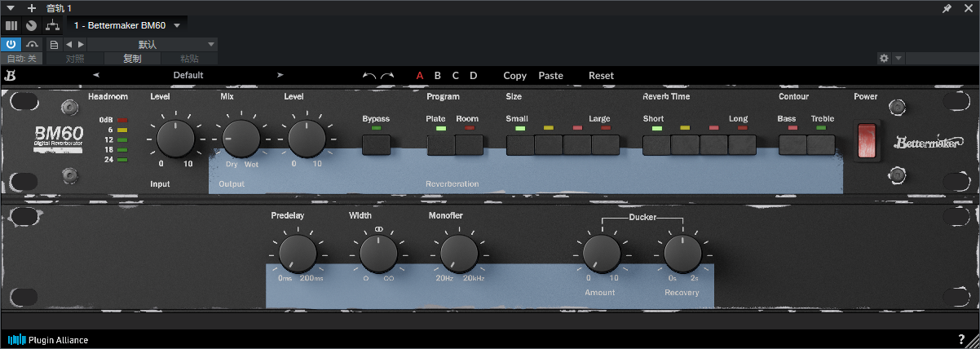Image resolution: width=980 pixels, height=349 pixels.
Task: Select previous plugin preset left arrow
Action: 96,75
